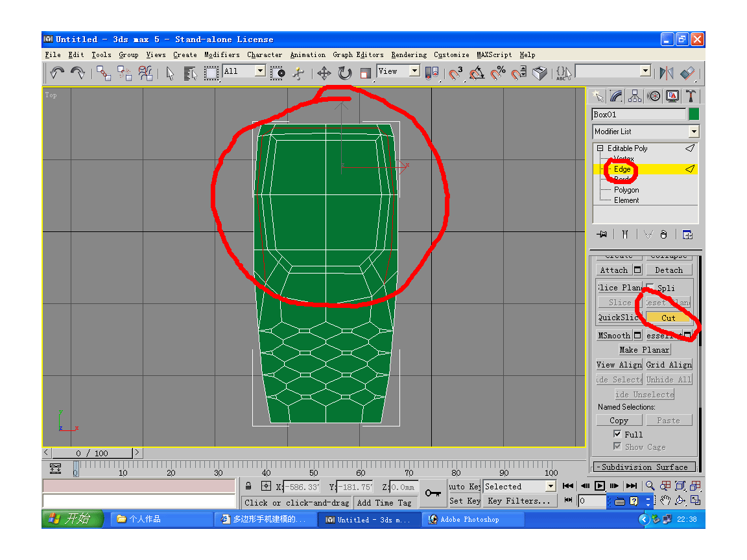Open the Modifier List dropdown
The image size is (747, 560).
pyautogui.click(x=694, y=132)
